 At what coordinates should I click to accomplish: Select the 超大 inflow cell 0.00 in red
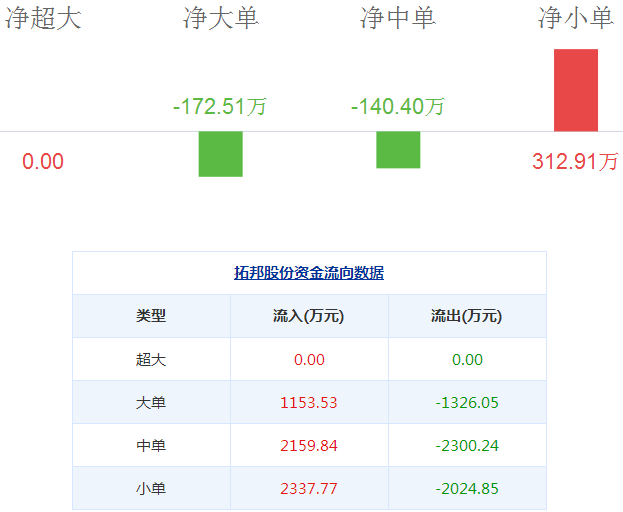(309, 360)
